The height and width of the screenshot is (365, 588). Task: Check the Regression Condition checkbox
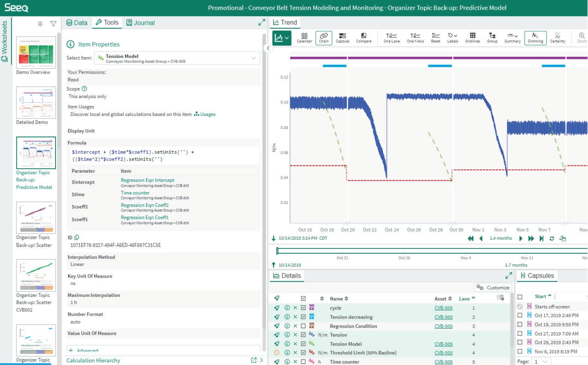(x=303, y=326)
